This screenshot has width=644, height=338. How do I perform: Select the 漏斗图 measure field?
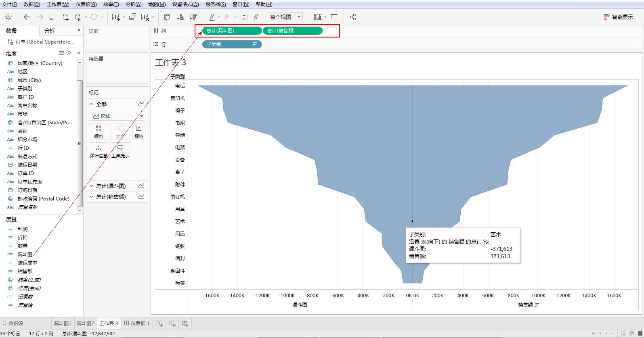tap(25, 254)
